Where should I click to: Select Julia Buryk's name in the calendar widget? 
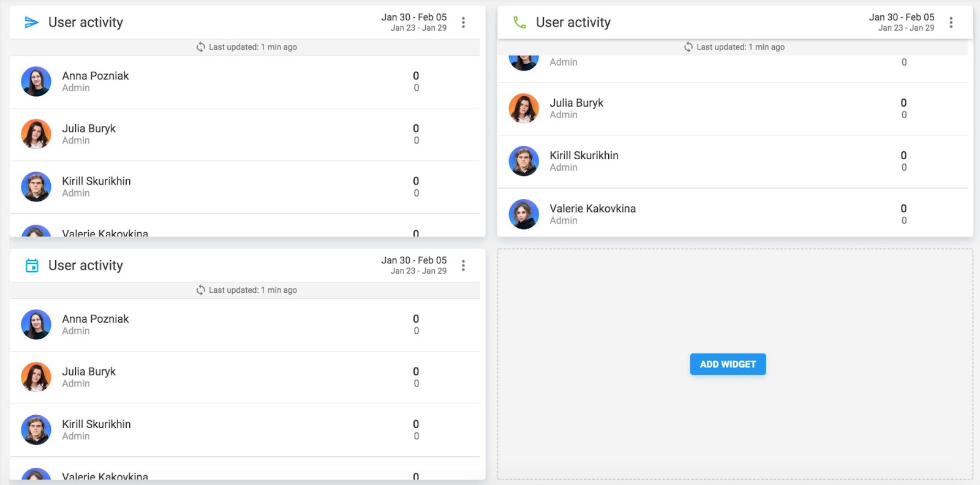(x=89, y=372)
